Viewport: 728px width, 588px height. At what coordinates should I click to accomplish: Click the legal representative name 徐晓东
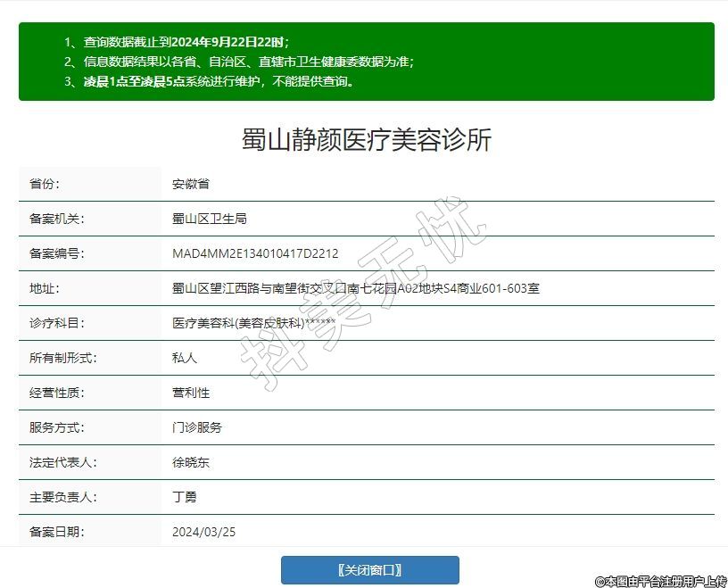191,463
